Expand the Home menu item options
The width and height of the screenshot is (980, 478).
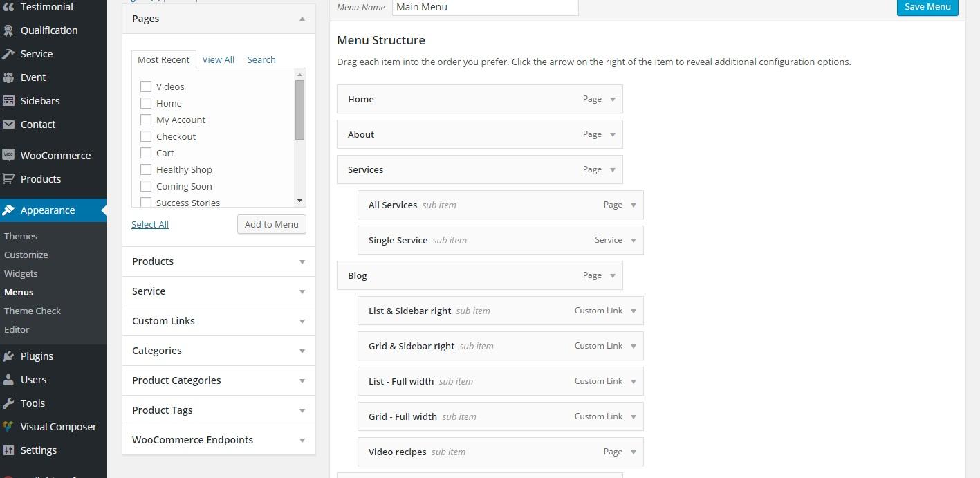[613, 99]
